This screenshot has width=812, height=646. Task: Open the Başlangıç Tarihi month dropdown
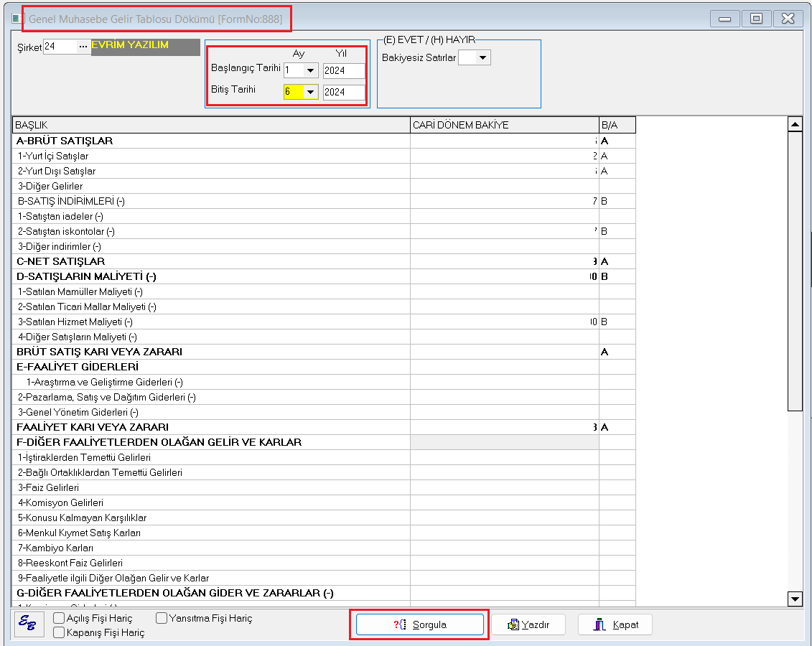click(310, 70)
